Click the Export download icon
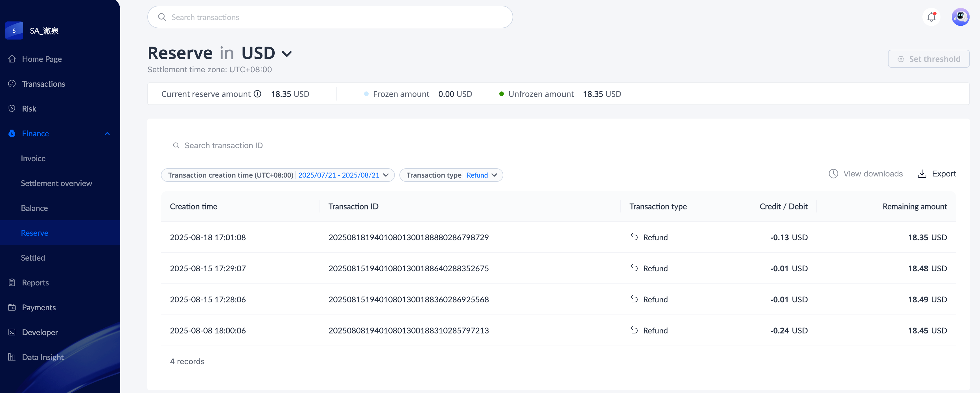The image size is (980, 393). pyautogui.click(x=922, y=174)
